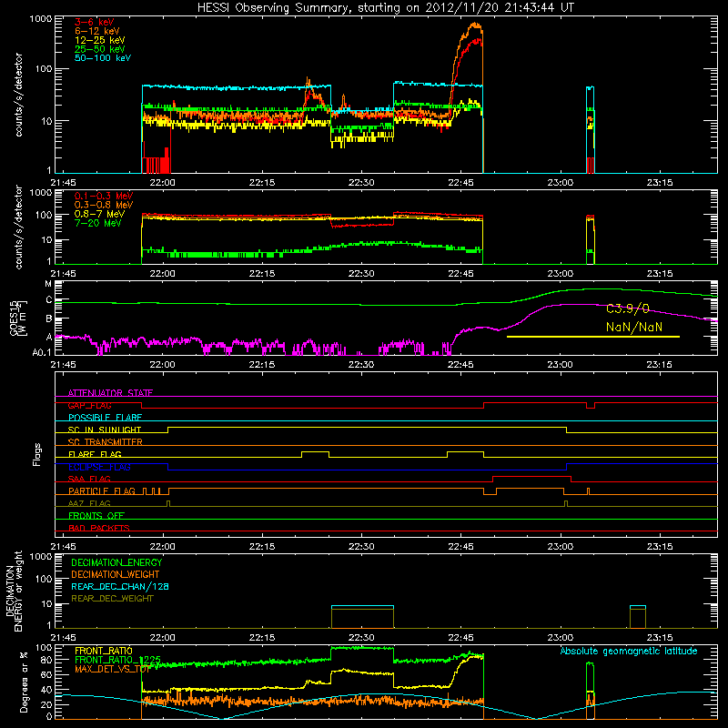Click the C3.9/0 flare class annotation
728x728 pixels.
[628, 308]
